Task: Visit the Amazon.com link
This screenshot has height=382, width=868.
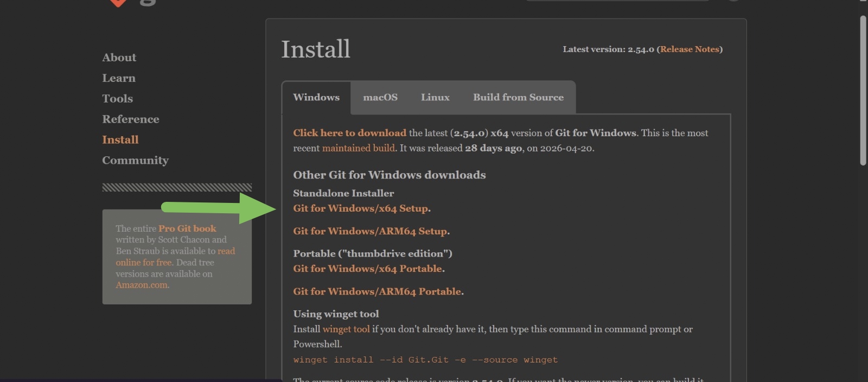Action: point(142,285)
